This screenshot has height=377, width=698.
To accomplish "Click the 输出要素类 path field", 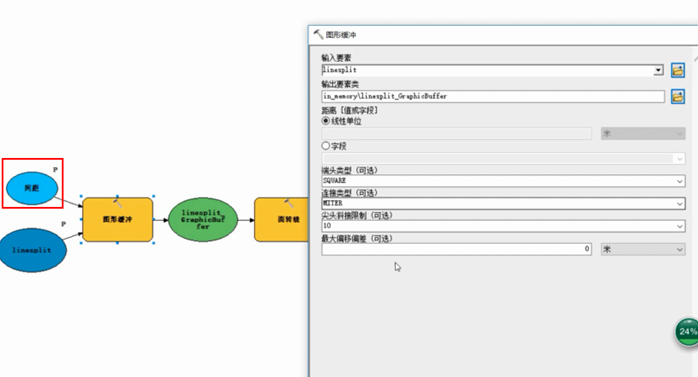I will pyautogui.click(x=493, y=96).
